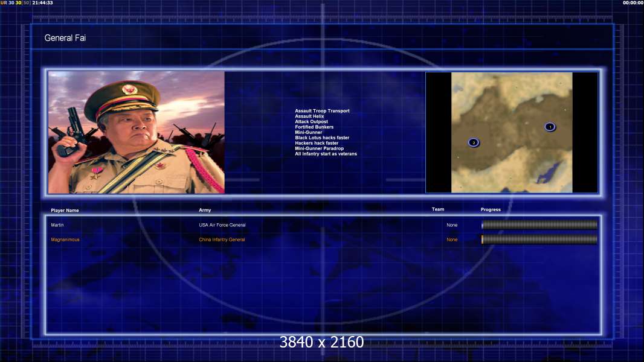644x362 pixels.
Task: Click the clock readout at top left
Action: click(43, 2)
